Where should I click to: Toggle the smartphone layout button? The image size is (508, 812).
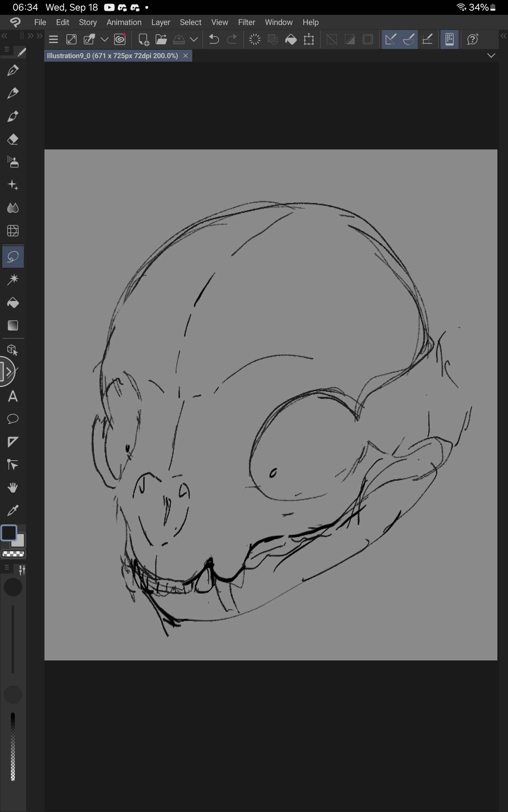[x=449, y=39]
